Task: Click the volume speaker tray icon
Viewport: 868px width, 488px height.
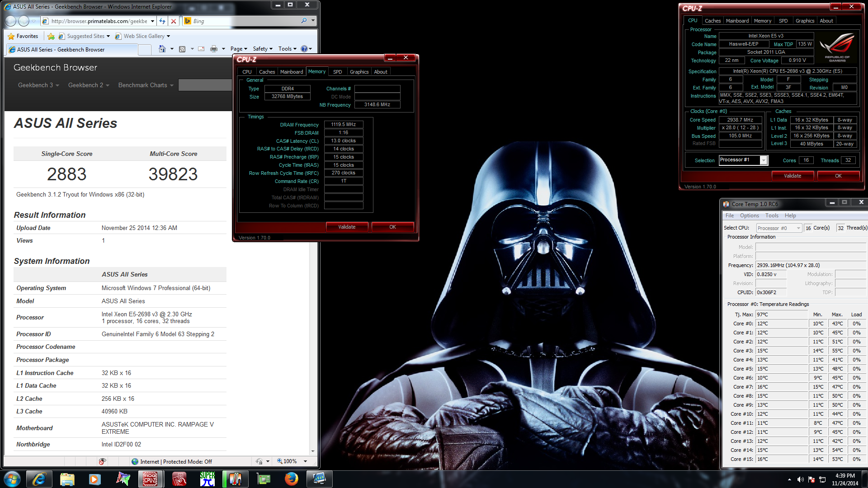Action: tap(800, 479)
